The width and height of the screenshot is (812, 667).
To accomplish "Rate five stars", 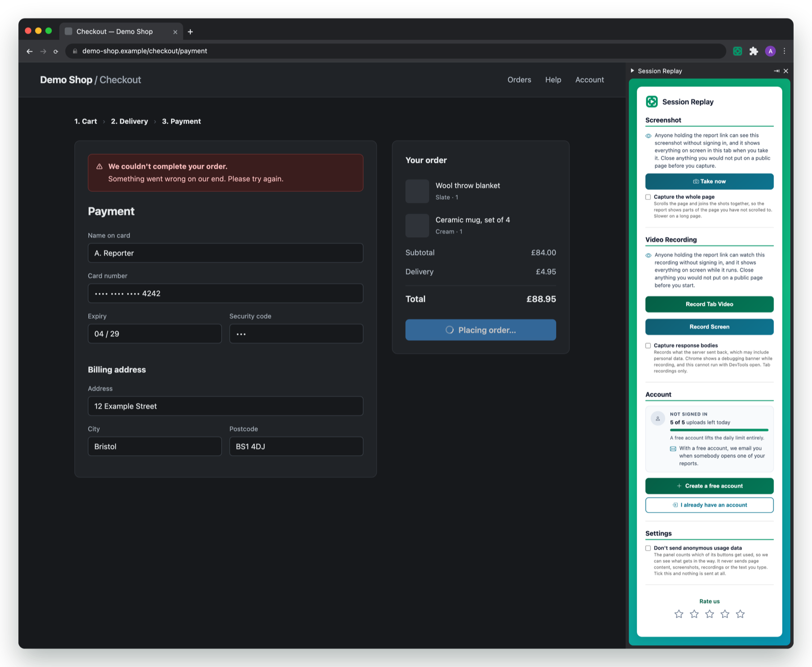I will (740, 614).
